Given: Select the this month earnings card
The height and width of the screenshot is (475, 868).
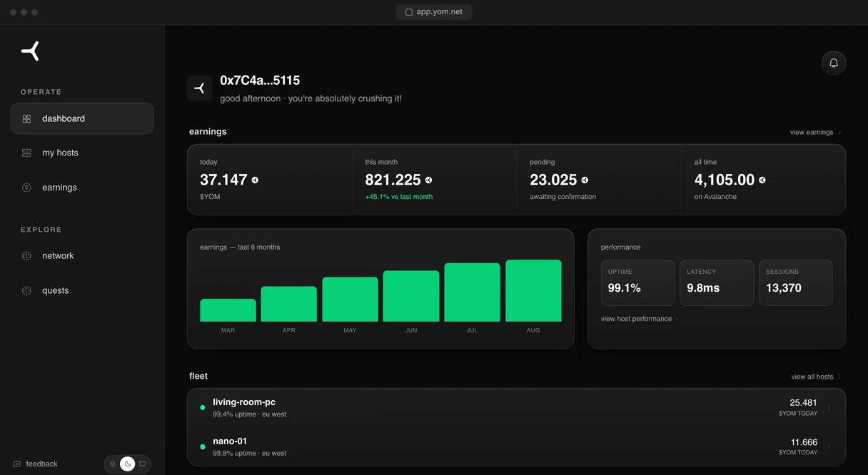Looking at the screenshot, I should 435,180.
